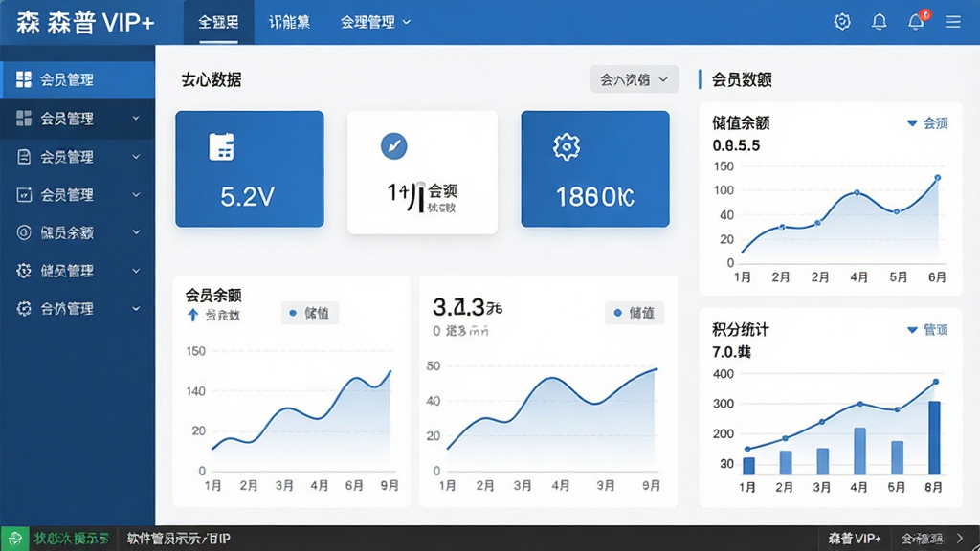Click the round check icon on the white card

coord(393,146)
